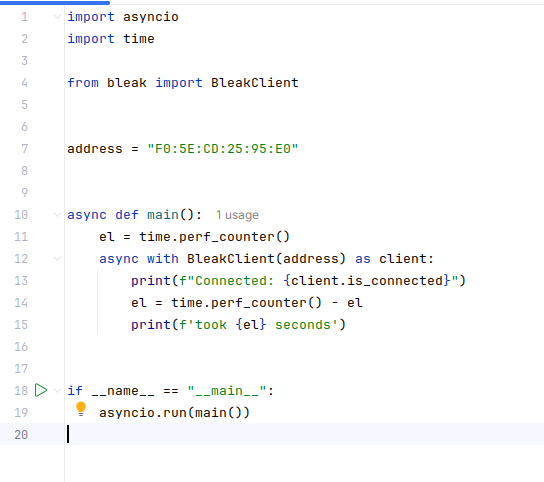Click 'el = time.perf_counter() - el' on line 14

pos(247,303)
